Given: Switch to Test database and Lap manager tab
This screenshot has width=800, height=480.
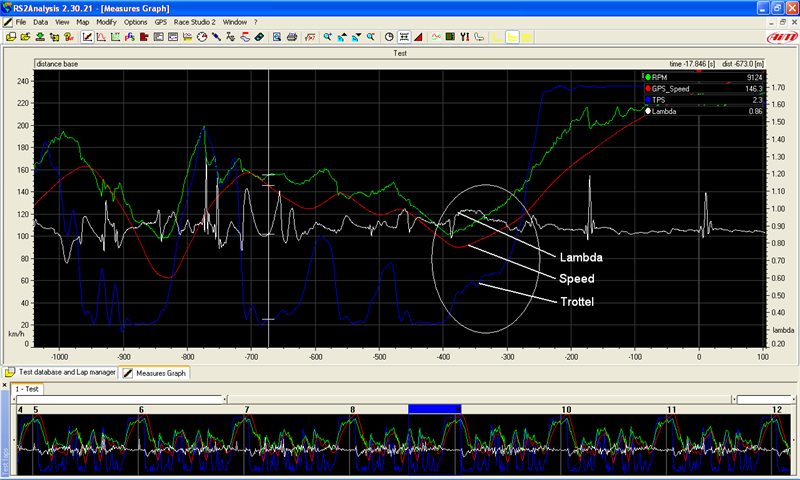Looking at the screenshot, I should click(61, 372).
